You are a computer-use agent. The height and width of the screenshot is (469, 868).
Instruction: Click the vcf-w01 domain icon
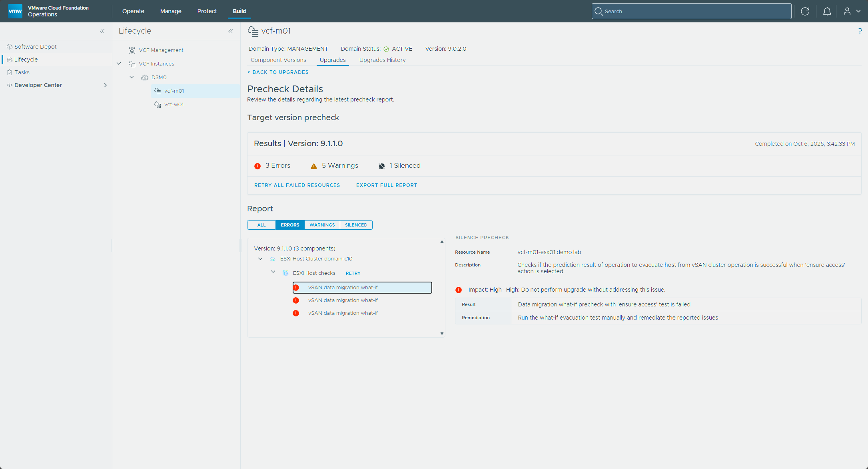(158, 104)
